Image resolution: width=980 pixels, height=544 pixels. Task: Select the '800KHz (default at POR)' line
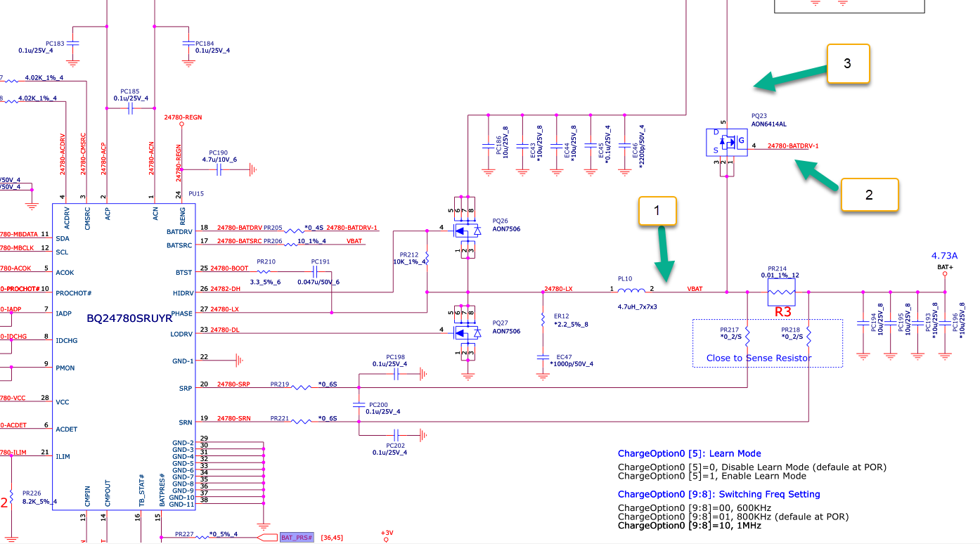click(x=733, y=517)
